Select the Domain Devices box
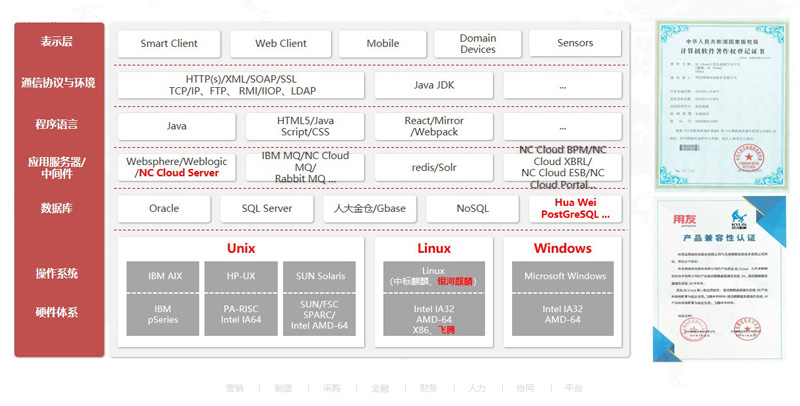 pyautogui.click(x=477, y=44)
